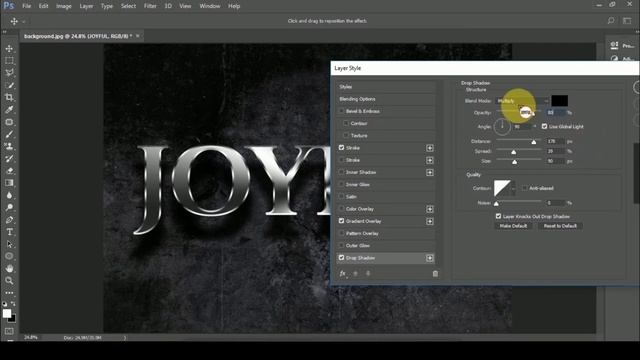640x360 pixels.
Task: Click the Reset to Default button
Action: (x=560, y=226)
